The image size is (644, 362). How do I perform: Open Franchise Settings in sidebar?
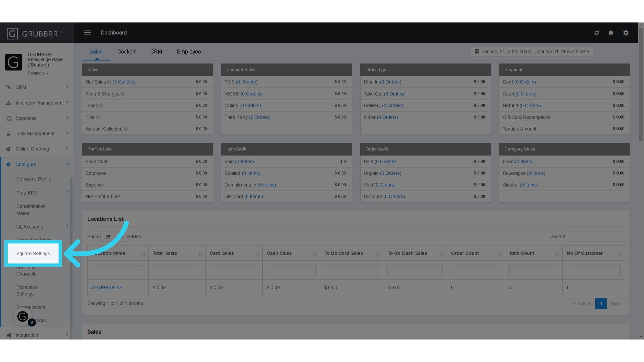point(27,291)
